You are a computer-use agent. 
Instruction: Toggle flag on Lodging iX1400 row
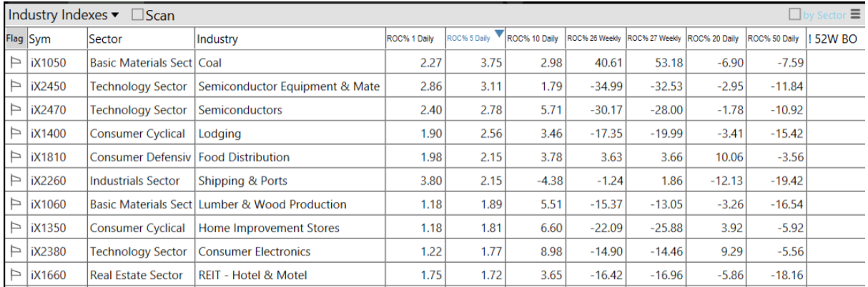pos(14,134)
